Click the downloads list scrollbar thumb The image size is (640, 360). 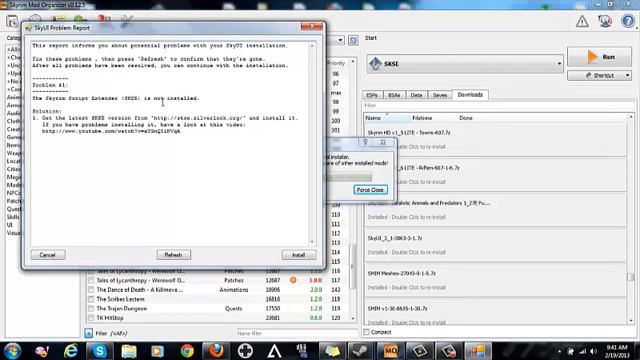631,277
